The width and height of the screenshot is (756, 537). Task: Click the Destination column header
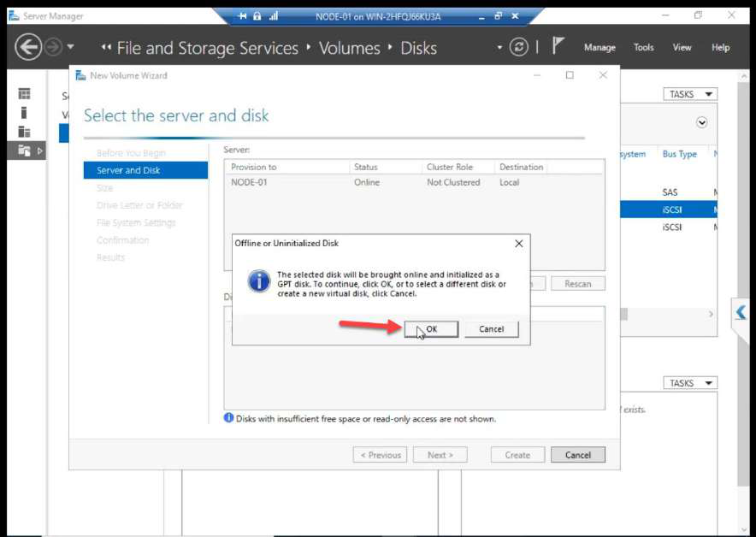521,167
